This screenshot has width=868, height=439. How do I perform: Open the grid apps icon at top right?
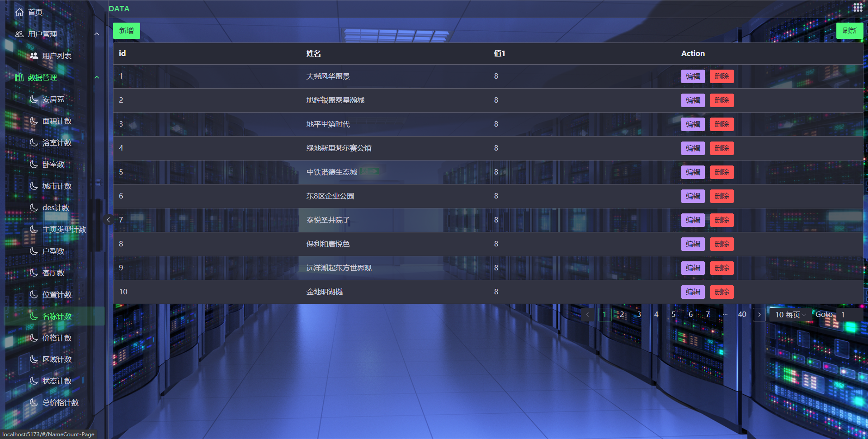[858, 7]
